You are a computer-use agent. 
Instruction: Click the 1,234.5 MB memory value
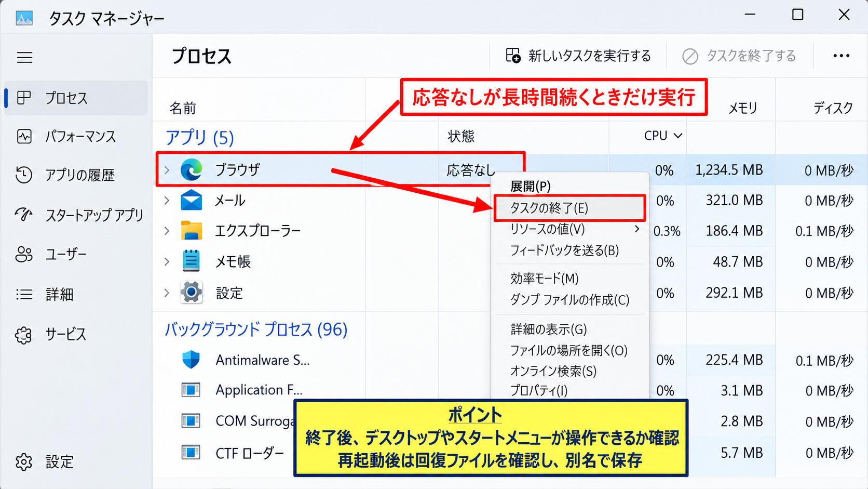[x=729, y=170]
